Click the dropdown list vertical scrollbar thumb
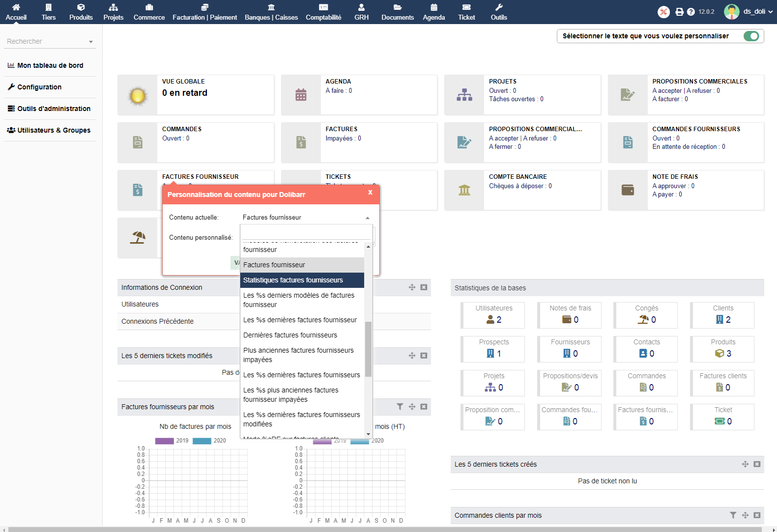Image resolution: width=777 pixels, height=532 pixels. (x=368, y=349)
